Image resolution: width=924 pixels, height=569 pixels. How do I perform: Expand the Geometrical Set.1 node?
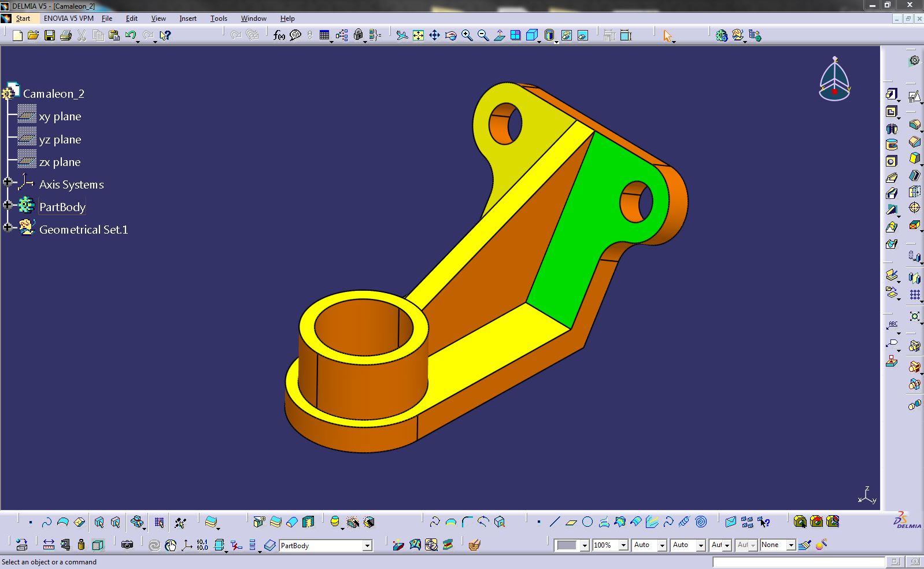click(8, 227)
